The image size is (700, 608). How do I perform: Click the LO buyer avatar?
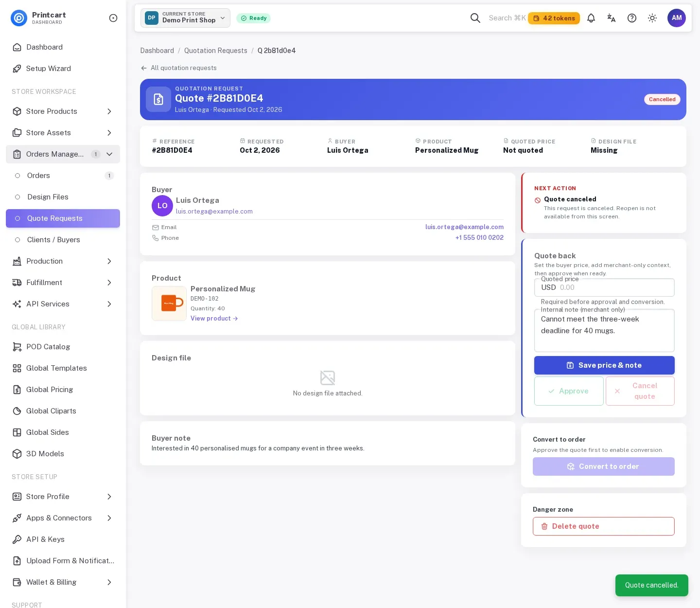click(x=162, y=206)
